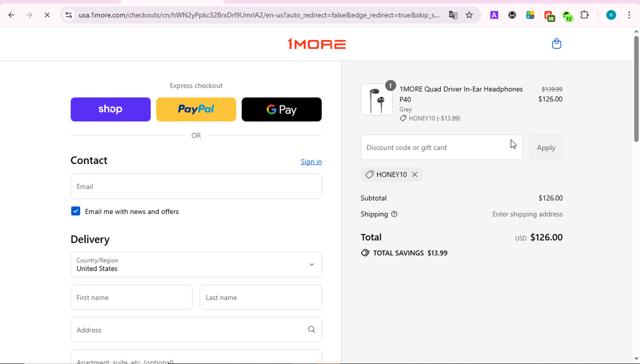Image resolution: width=640 pixels, height=364 pixels.
Task: Open the shopping bag cart icon
Action: tap(556, 44)
